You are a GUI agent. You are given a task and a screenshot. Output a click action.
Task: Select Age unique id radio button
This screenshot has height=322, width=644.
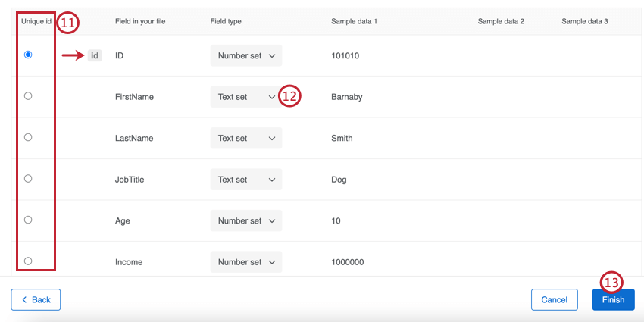(28, 220)
